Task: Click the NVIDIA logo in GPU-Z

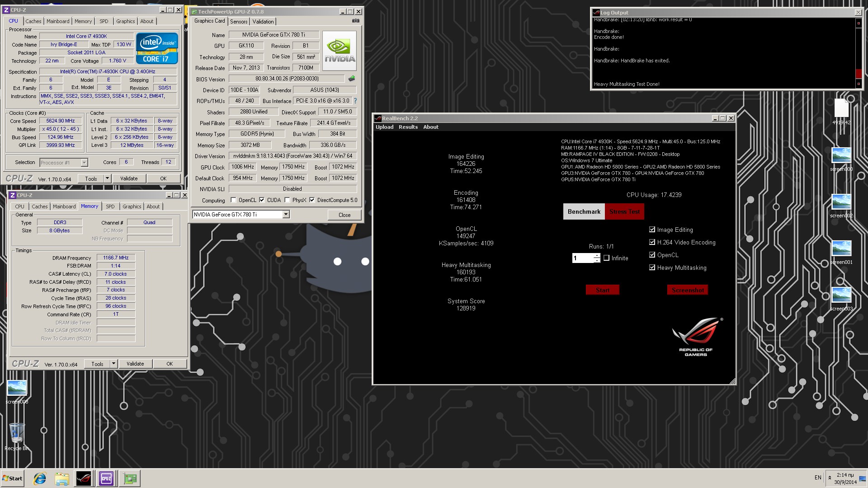Action: 340,51
